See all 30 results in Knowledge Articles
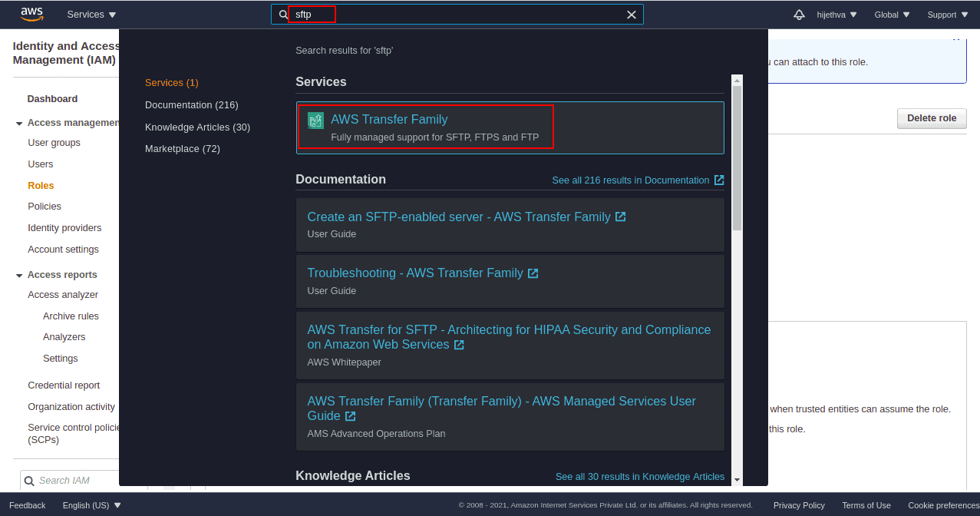Screen dimensions: 980x516 coord(640,477)
